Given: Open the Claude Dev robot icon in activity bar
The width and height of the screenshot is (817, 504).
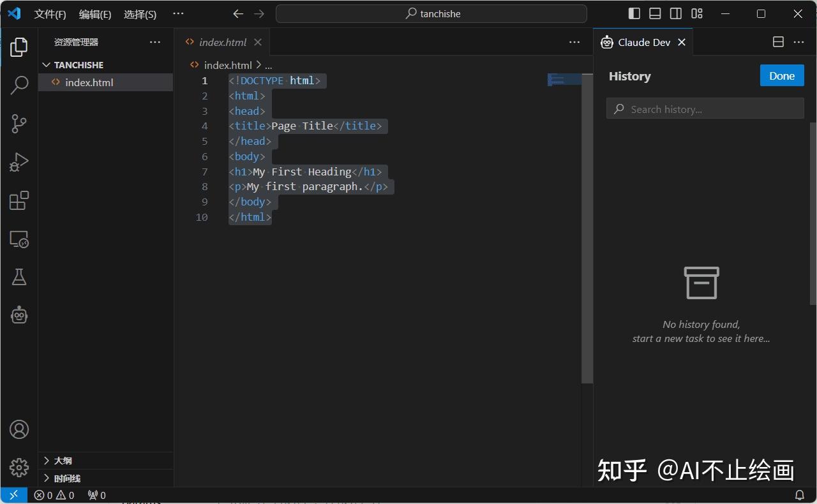Looking at the screenshot, I should pos(19,315).
